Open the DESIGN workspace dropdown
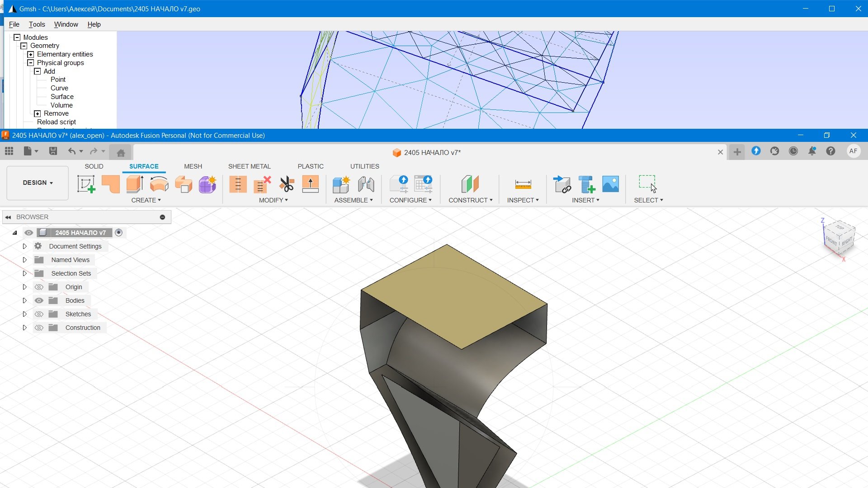This screenshot has width=868, height=488. (38, 183)
